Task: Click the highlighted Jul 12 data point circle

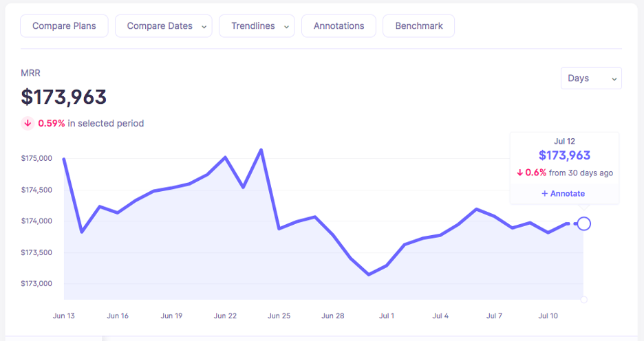Action: click(583, 223)
